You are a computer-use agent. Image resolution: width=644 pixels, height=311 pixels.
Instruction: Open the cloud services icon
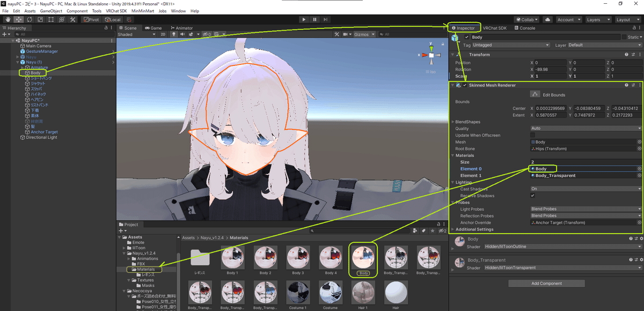click(547, 19)
